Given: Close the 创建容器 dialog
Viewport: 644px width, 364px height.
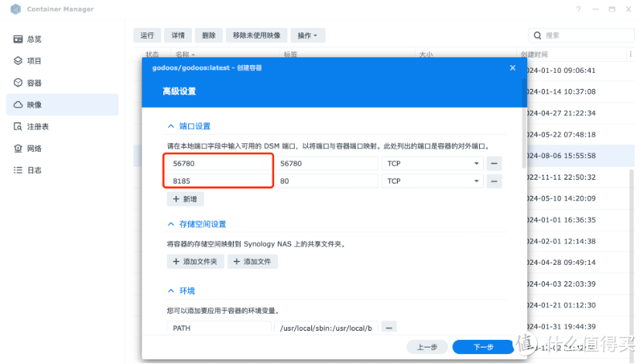Looking at the screenshot, I should pos(512,68).
